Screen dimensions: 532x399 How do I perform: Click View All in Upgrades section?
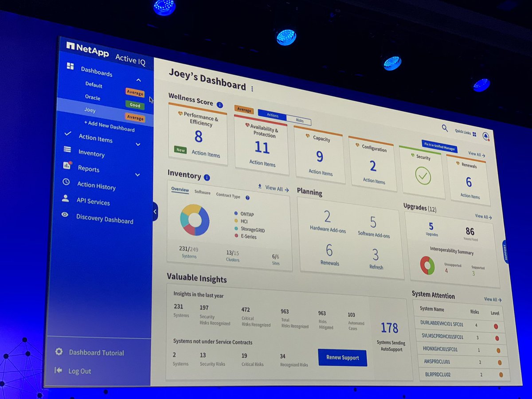pyautogui.click(x=483, y=217)
